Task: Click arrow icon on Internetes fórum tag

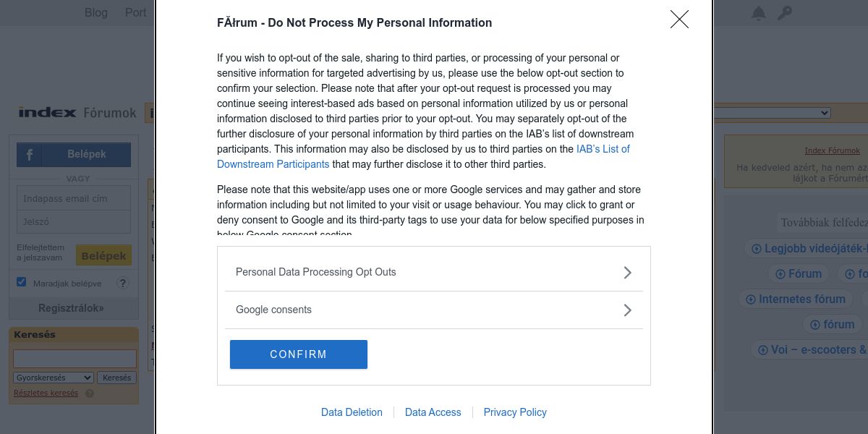Action: (x=751, y=299)
